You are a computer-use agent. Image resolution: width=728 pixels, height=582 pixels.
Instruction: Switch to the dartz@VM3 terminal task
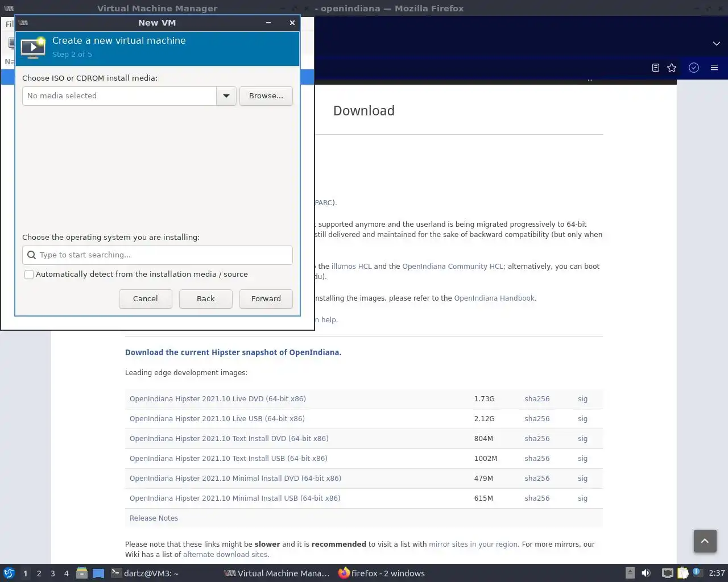[145, 573]
